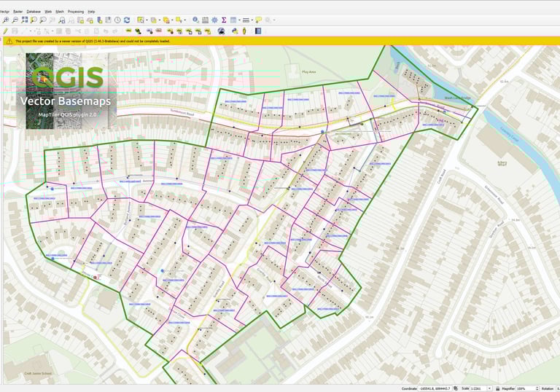560x392 pixels.
Task: Expand the Measure tool dropdown arrow
Action: pos(252,20)
